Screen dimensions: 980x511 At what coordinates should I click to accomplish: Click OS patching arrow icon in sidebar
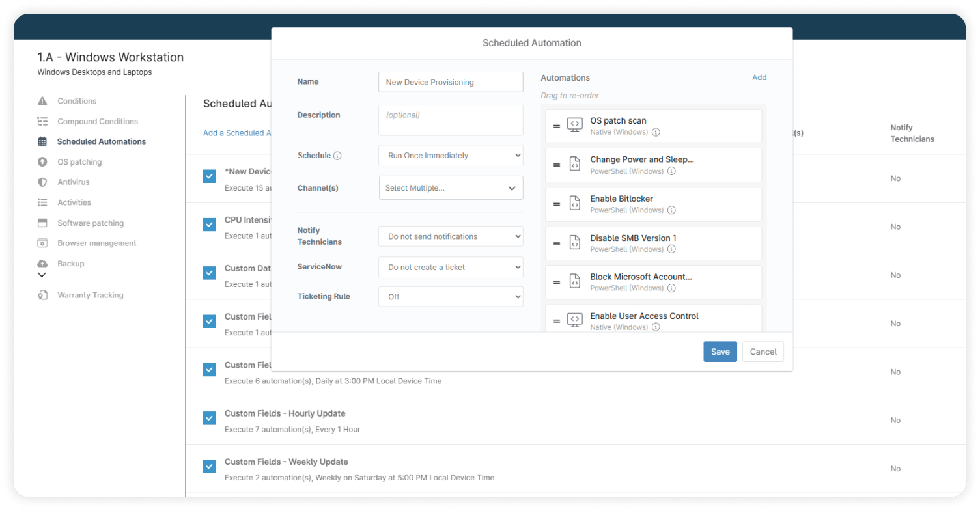(x=42, y=162)
